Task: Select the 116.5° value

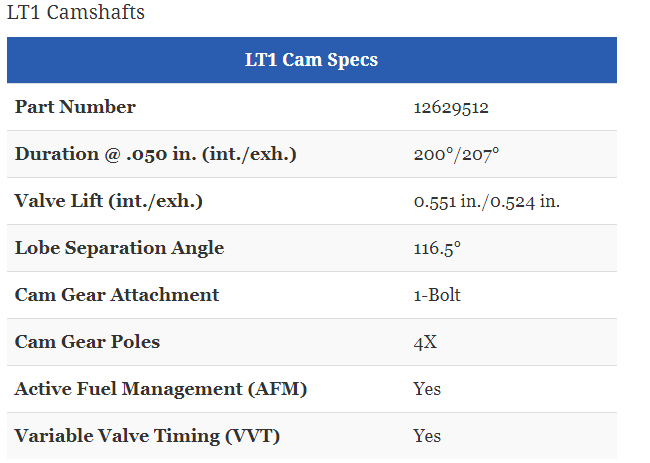Action: [437, 249]
